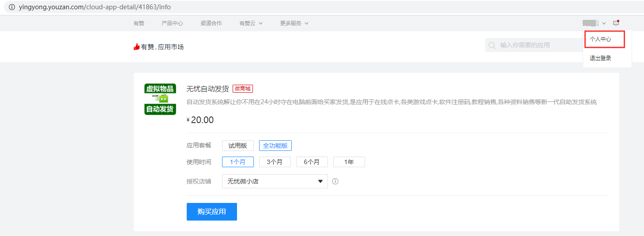Image resolution: width=644 pixels, height=236 pixels.
Task: Choose 退出登录 from account menu
Action: click(x=600, y=58)
